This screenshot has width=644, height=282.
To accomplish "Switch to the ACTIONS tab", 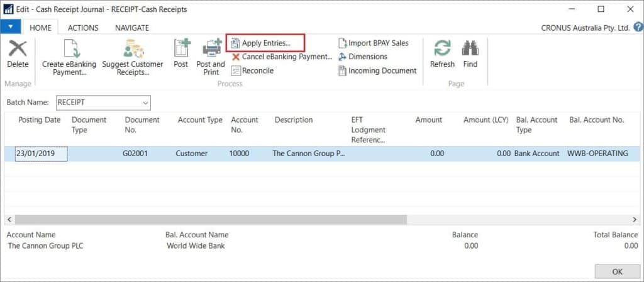I will tap(83, 28).
